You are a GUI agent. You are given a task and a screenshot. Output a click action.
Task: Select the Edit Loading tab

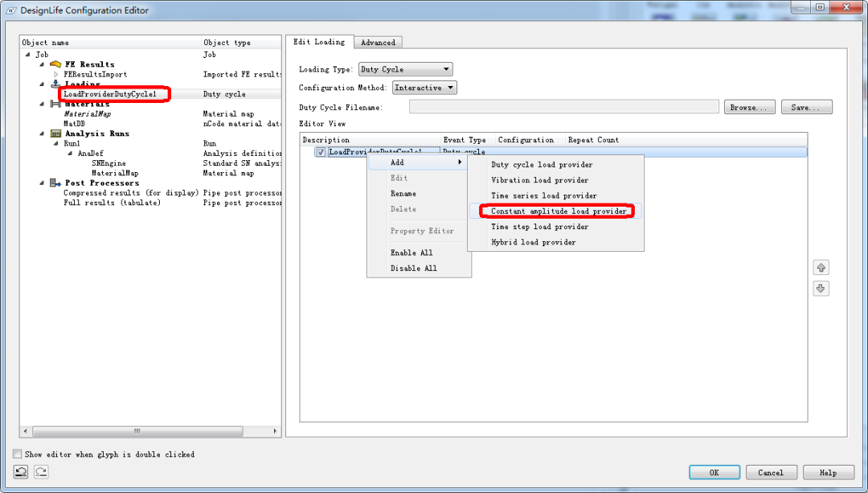(x=319, y=42)
